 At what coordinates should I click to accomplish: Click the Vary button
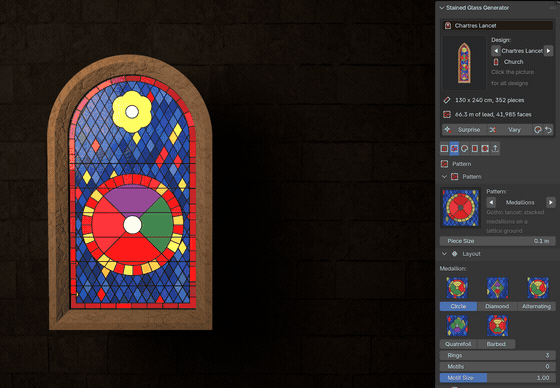pos(509,130)
